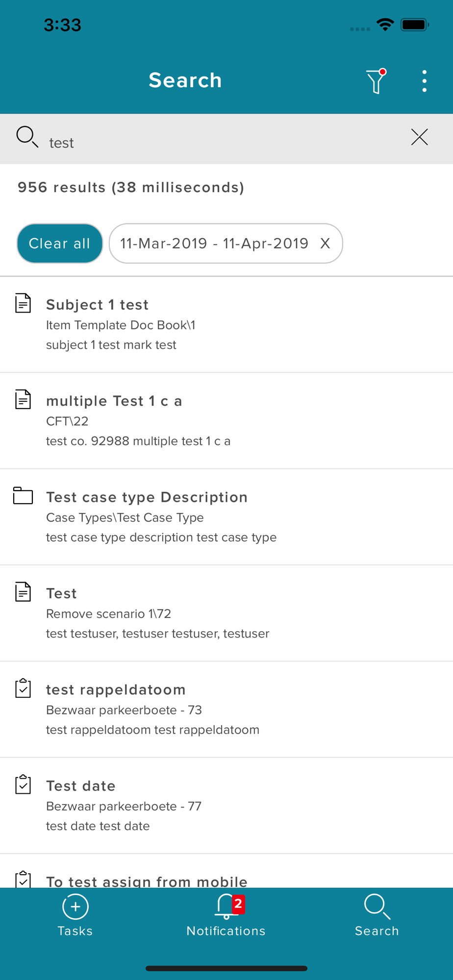This screenshot has height=980, width=453.
Task: Tap document icon beside Subject 1 test
Action: [23, 303]
